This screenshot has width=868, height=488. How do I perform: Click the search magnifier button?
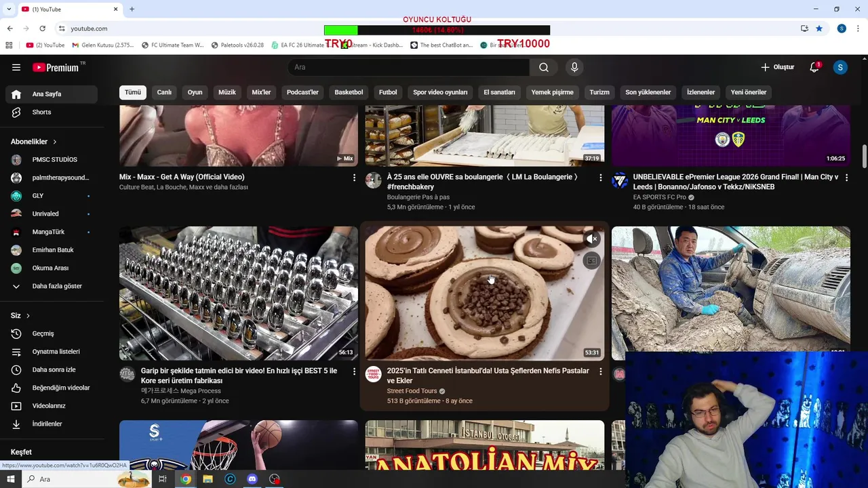[544, 67]
